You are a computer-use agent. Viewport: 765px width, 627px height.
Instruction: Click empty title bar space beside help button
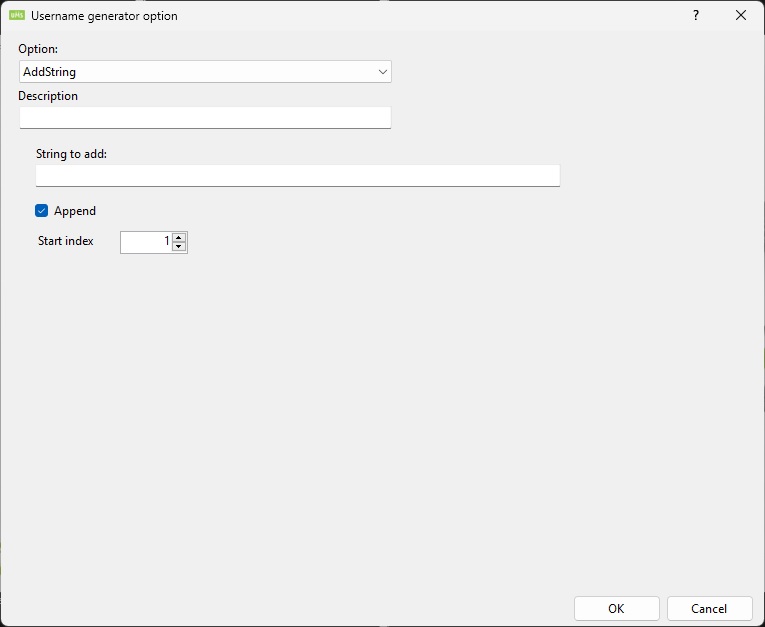[500, 16]
